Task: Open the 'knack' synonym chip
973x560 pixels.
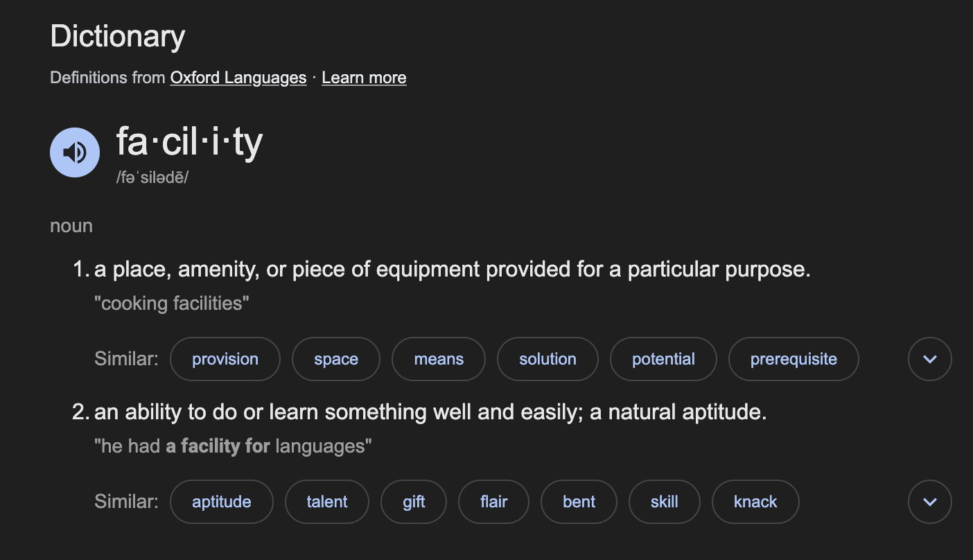Action: point(755,502)
